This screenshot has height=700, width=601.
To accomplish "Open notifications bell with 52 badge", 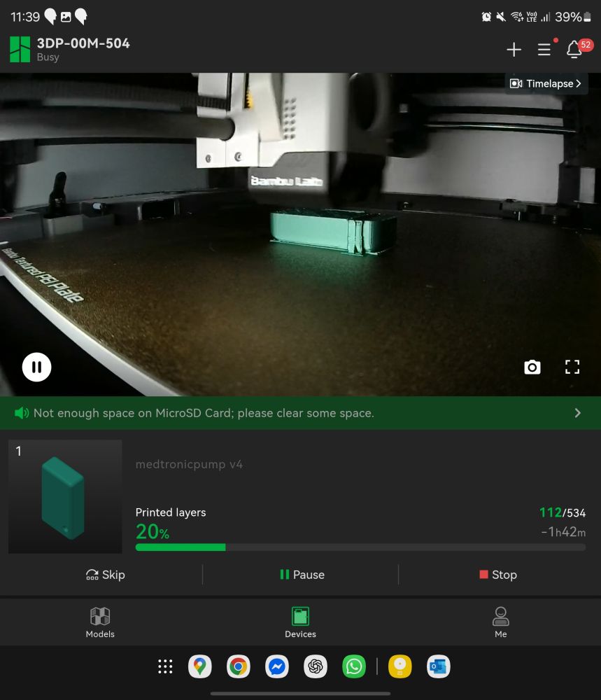I will [x=575, y=49].
